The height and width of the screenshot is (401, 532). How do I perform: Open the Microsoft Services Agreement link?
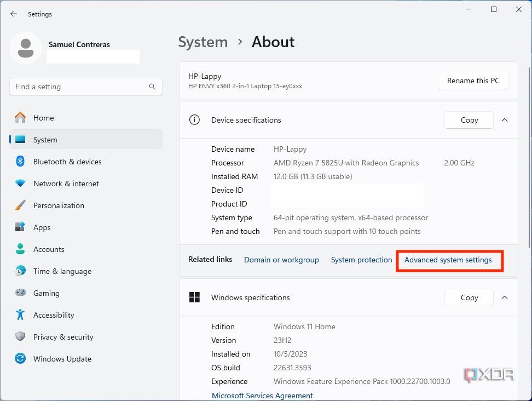click(x=262, y=396)
